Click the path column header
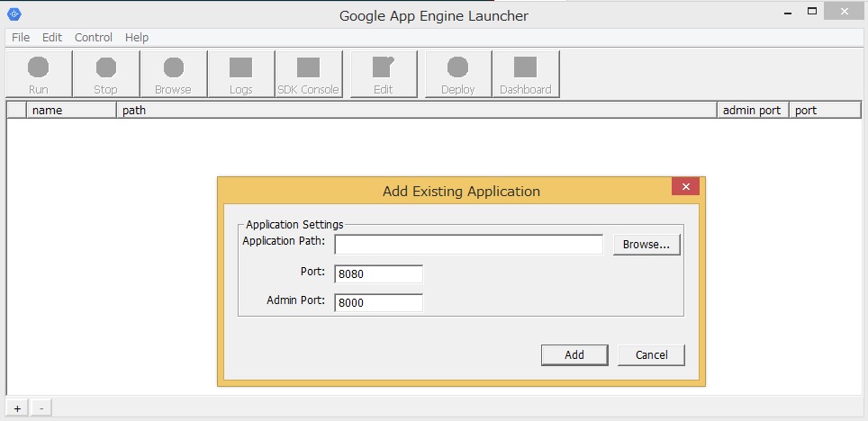The height and width of the screenshot is (421, 868). click(416, 110)
